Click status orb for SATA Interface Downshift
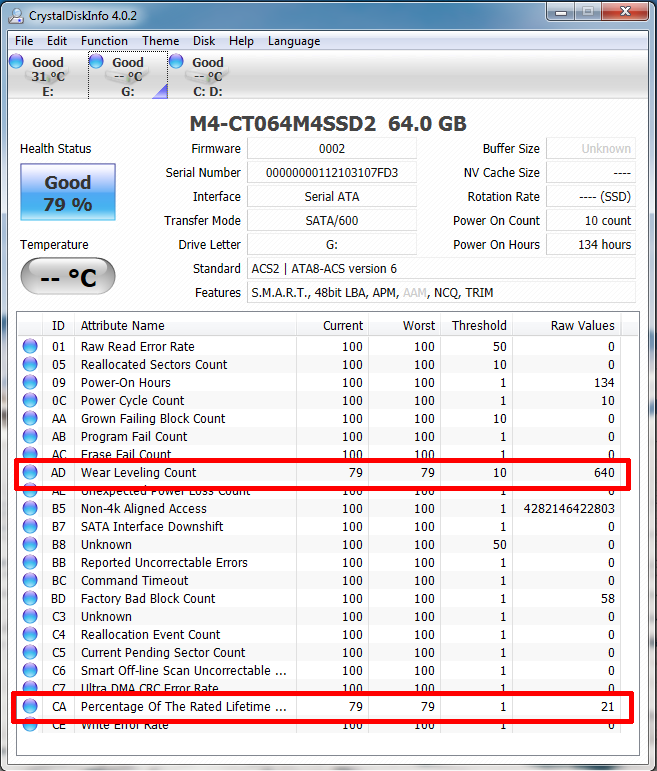The image size is (657, 771). pos(30,526)
